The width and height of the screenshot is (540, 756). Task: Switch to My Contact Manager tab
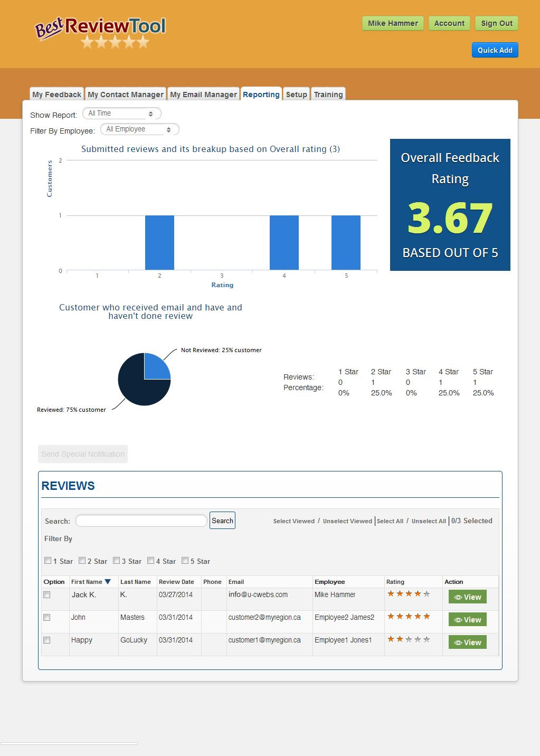coord(126,94)
